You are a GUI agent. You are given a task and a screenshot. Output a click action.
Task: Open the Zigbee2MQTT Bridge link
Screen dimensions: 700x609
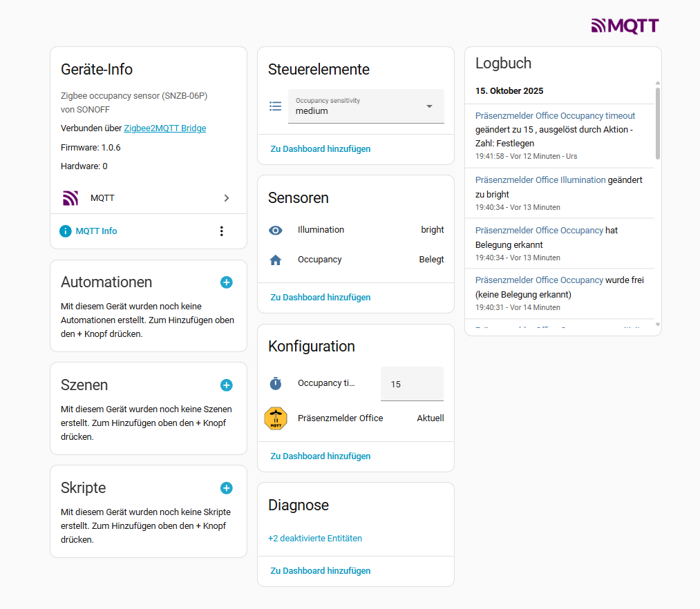click(165, 128)
